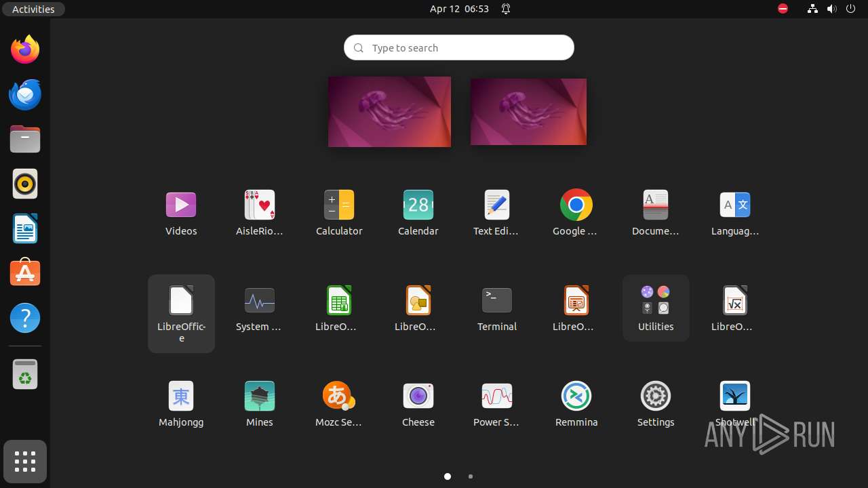
Task: Launch AisleRiot Solitaire card game
Action: click(260, 213)
